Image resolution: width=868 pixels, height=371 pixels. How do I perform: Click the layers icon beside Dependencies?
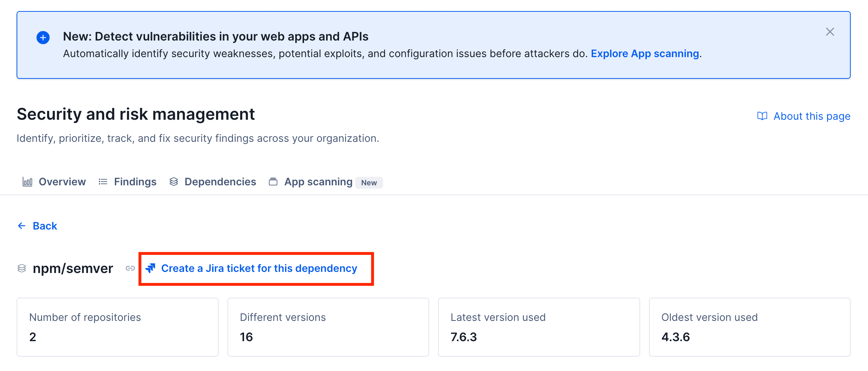(173, 181)
